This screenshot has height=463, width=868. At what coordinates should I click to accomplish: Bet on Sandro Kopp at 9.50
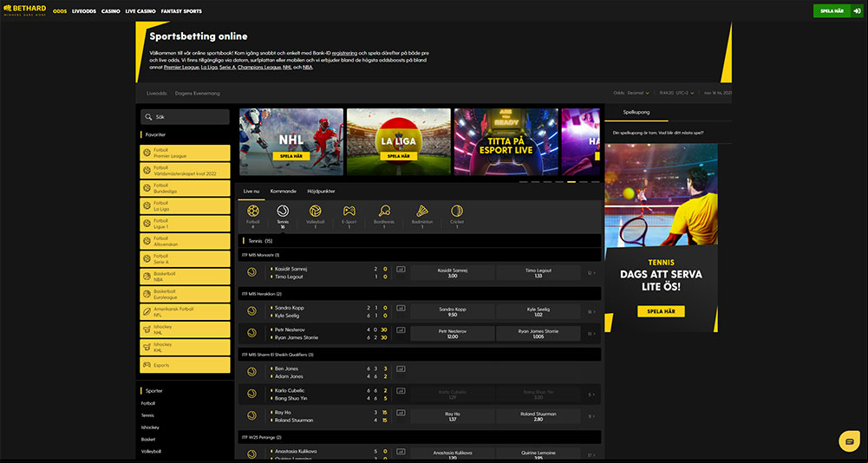453,312
